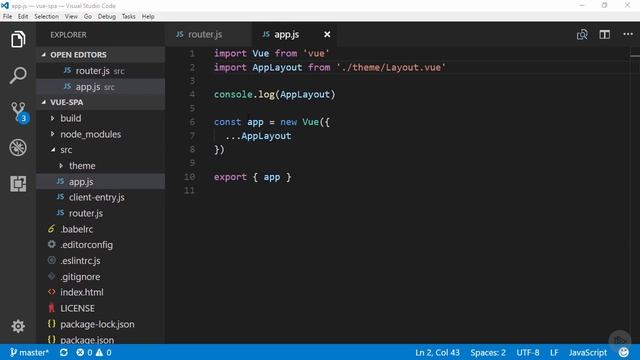Screen dimensions: 640x360
Task: Open the Manage gear menu
Action: (x=18, y=326)
